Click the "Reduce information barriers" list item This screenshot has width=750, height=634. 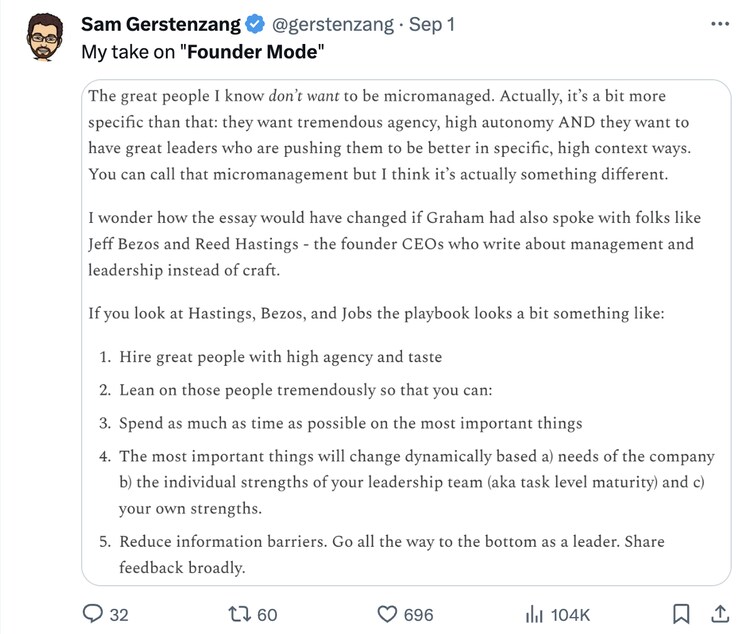tap(391, 541)
